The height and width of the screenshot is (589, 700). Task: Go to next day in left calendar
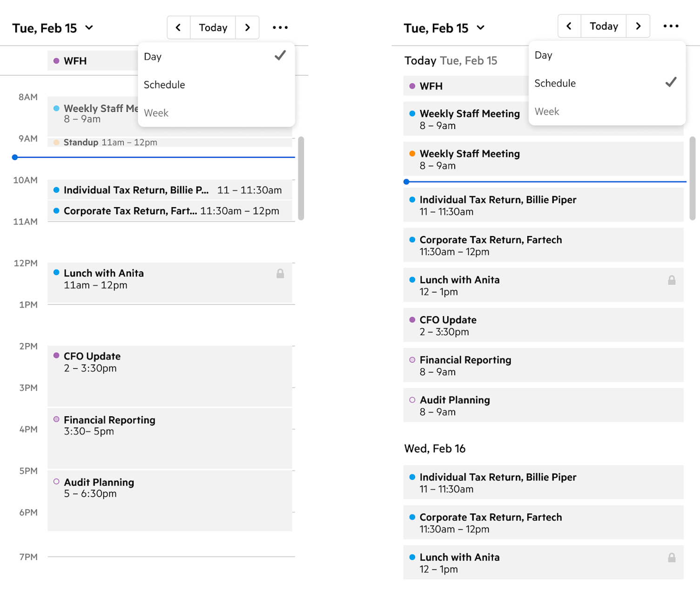(247, 27)
